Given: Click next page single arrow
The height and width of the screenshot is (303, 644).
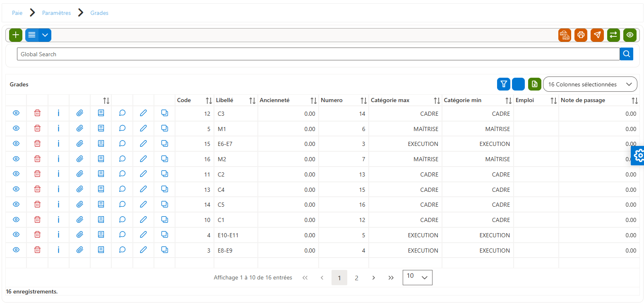Looking at the screenshot, I should (x=373, y=278).
